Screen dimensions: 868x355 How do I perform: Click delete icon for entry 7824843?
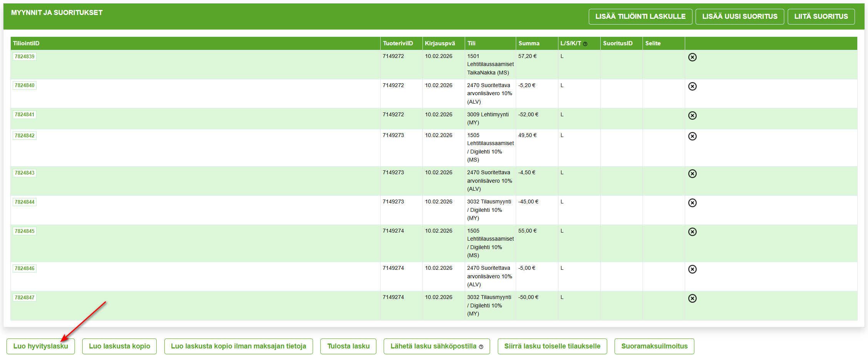pyautogui.click(x=692, y=174)
